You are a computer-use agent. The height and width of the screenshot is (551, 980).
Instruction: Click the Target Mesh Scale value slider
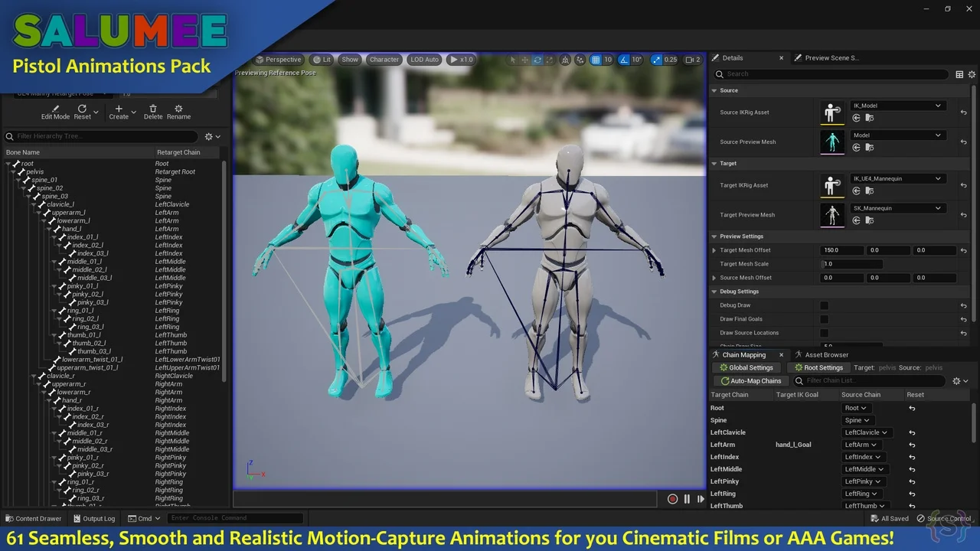click(851, 264)
